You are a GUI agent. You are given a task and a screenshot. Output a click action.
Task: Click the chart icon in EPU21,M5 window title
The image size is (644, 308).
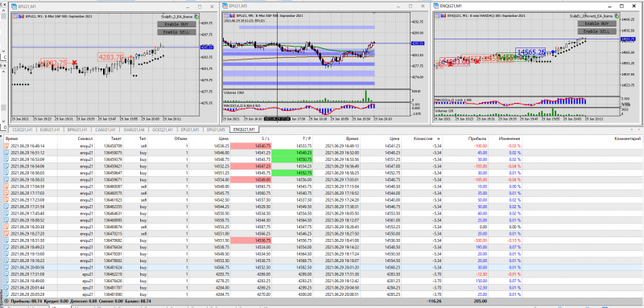(x=225, y=6)
